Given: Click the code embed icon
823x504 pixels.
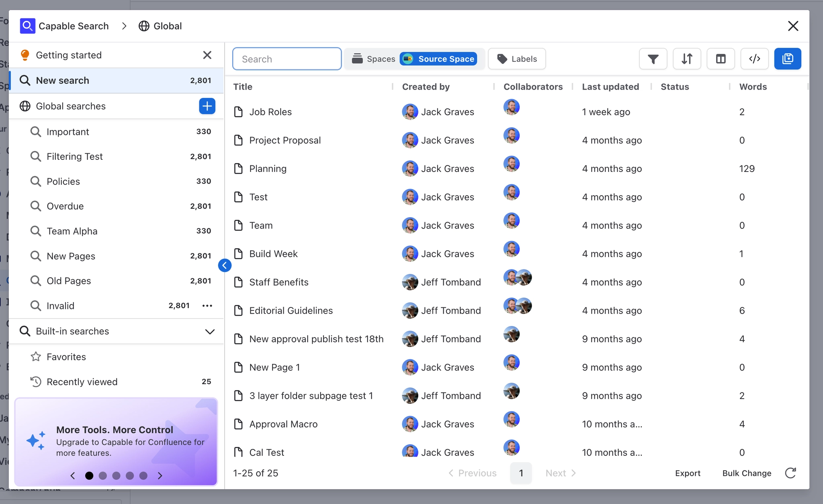Looking at the screenshot, I should (754, 59).
